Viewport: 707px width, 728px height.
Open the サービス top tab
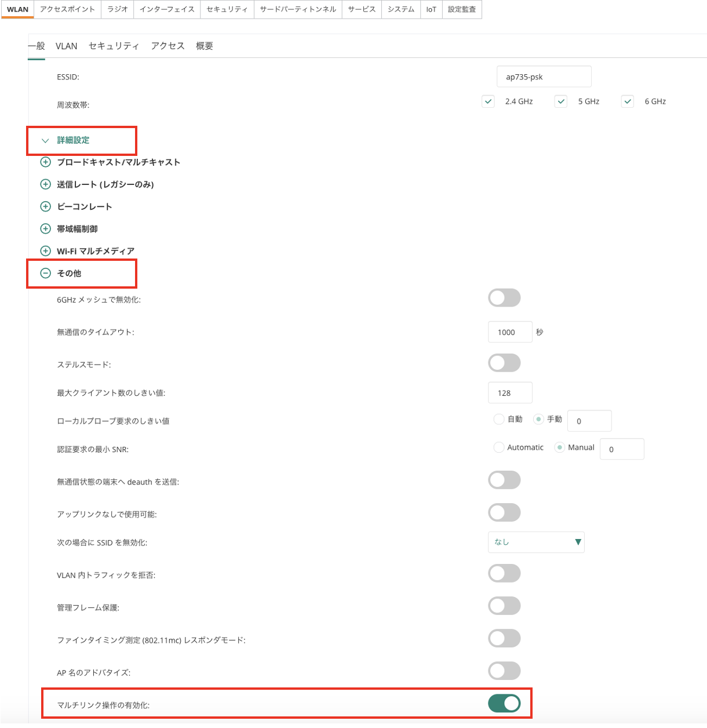[x=362, y=9]
